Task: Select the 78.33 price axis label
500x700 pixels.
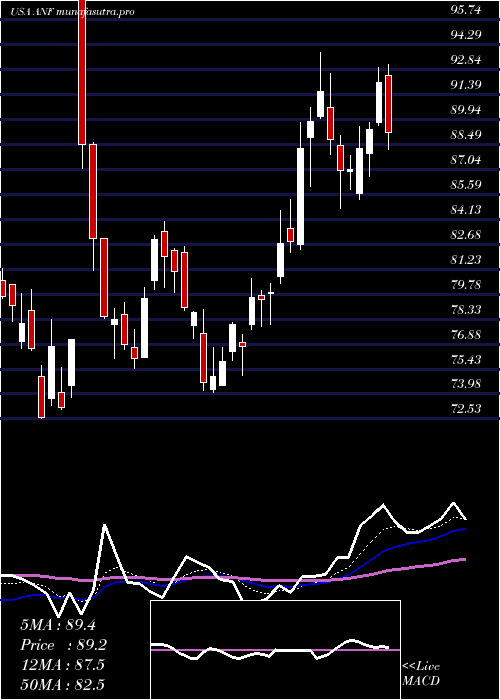Action: click(x=466, y=310)
